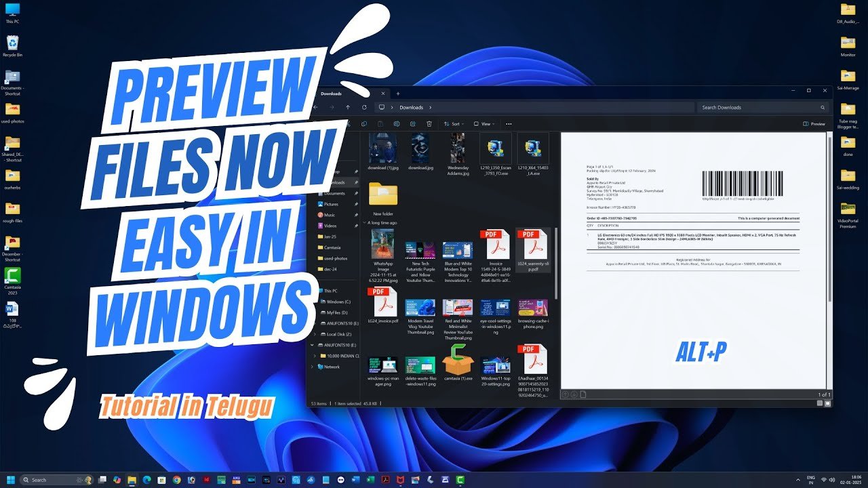Click the Copy icon in Explorer toolbar
This screenshot has width=868, height=488.
(x=364, y=124)
